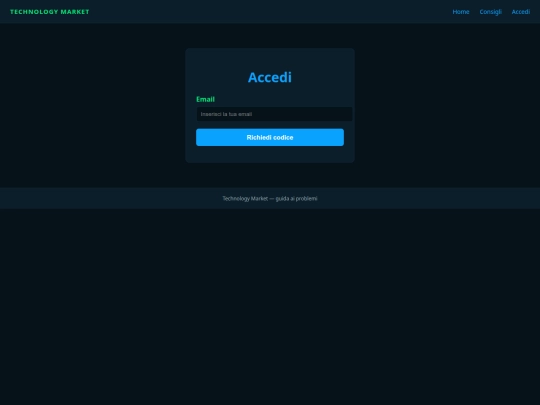Open the Consigli nav link
The image size is (540, 405).
point(490,12)
